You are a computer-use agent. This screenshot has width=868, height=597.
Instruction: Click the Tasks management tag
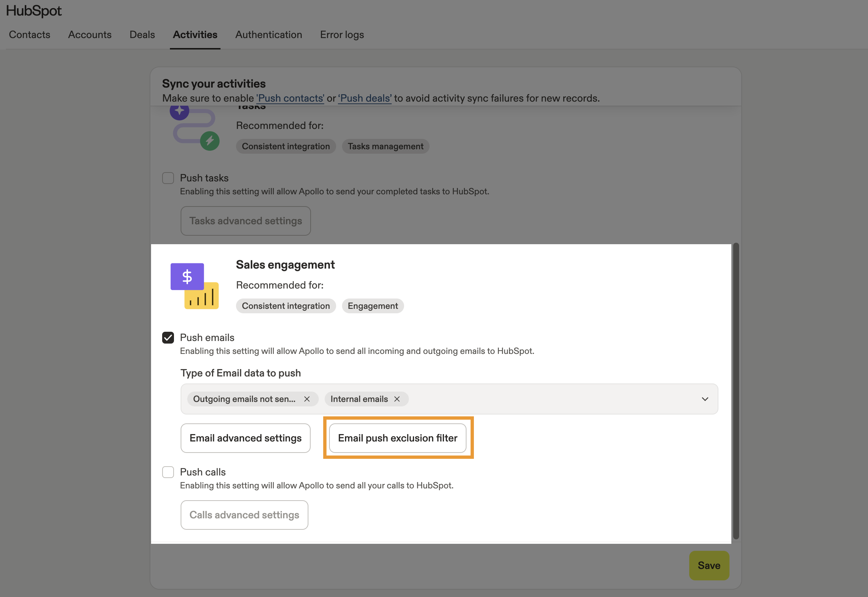point(386,146)
